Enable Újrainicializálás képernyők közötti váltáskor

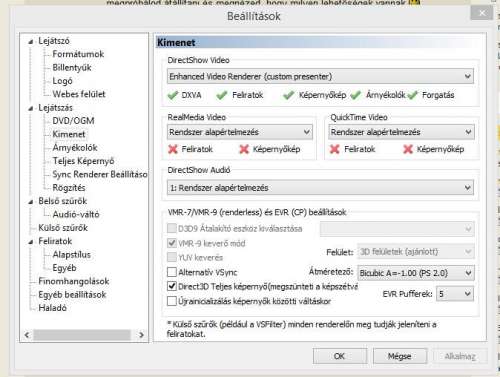tap(172, 301)
